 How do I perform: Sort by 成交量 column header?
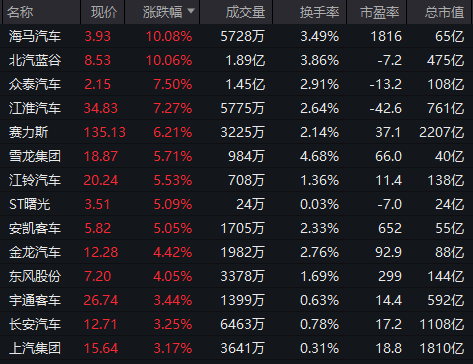tap(245, 12)
